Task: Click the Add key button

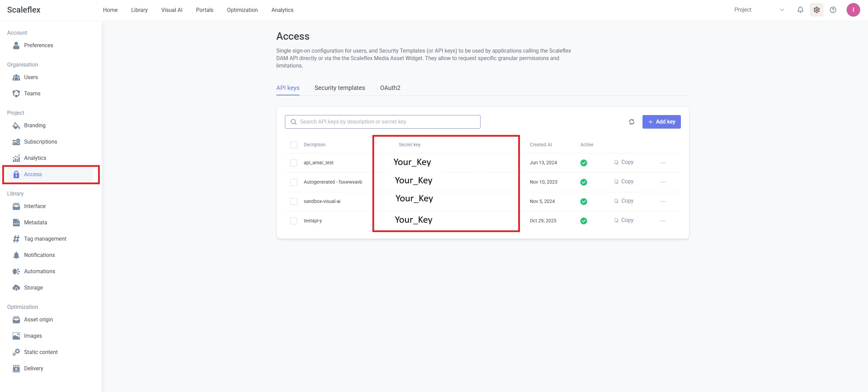Action: [661, 122]
